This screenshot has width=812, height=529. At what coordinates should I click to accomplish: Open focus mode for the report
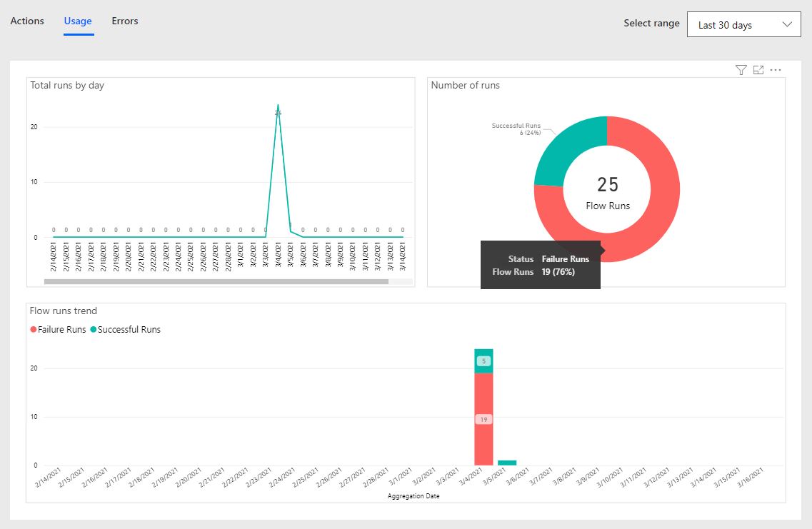pyautogui.click(x=758, y=69)
